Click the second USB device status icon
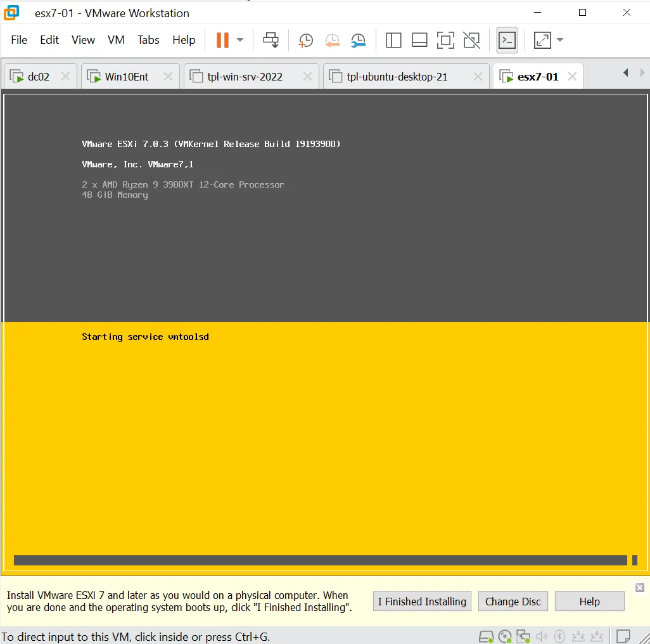650x644 pixels. coord(597,636)
